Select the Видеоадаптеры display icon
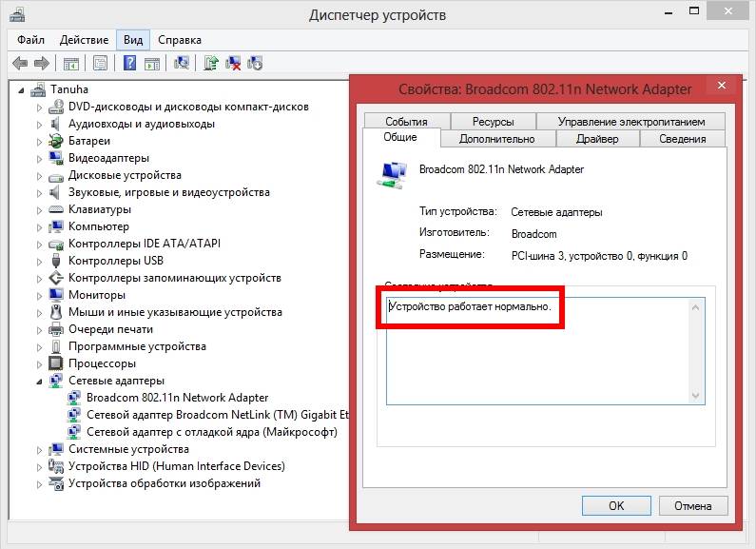The image size is (756, 549). point(56,158)
